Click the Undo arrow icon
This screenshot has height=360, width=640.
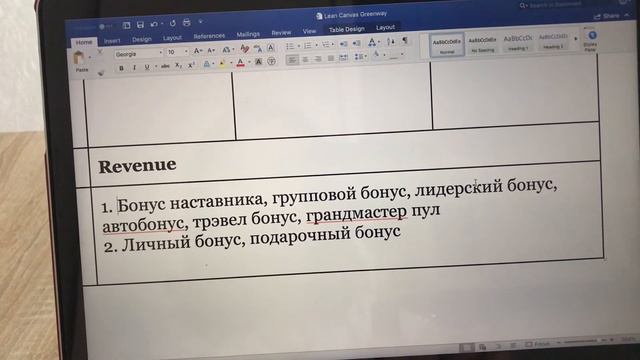click(154, 24)
